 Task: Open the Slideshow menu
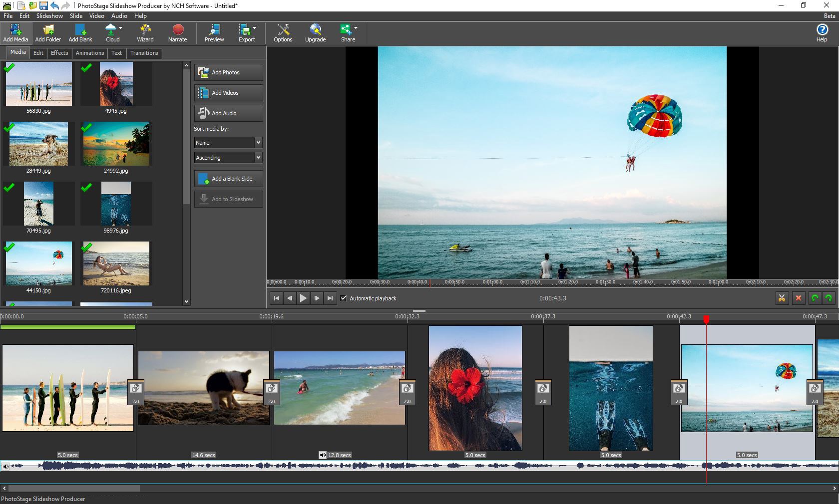pos(49,16)
